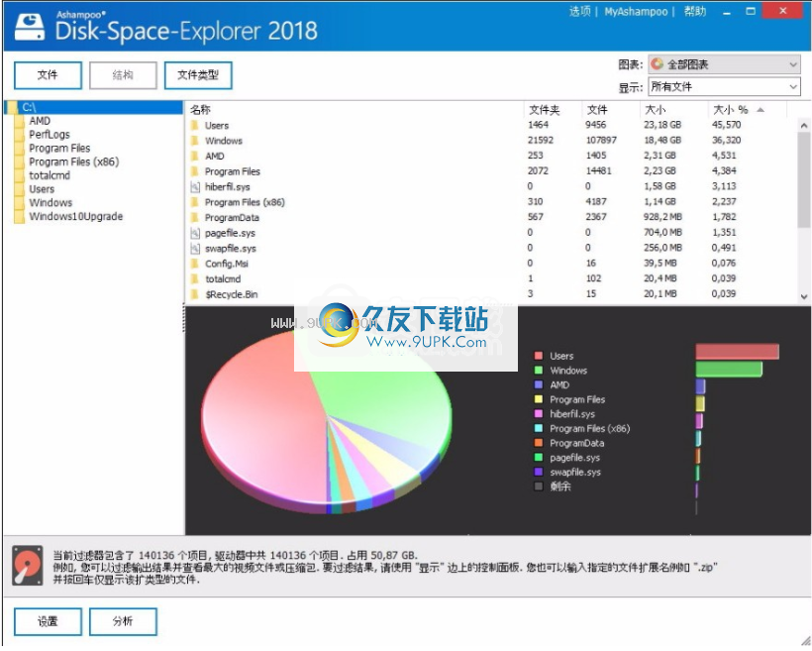Viewport: 812px width, 651px height.
Task: Click the pink hiberfil.sys legend swatch
Action: pyautogui.click(x=538, y=413)
